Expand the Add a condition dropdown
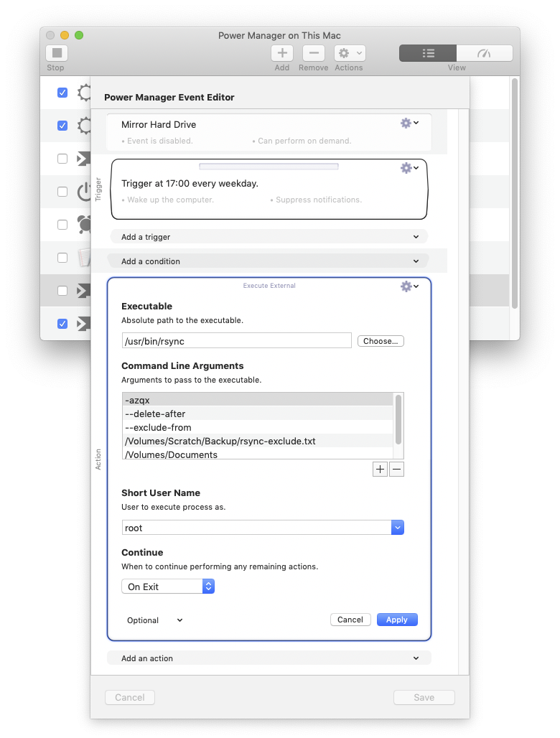 (x=269, y=261)
